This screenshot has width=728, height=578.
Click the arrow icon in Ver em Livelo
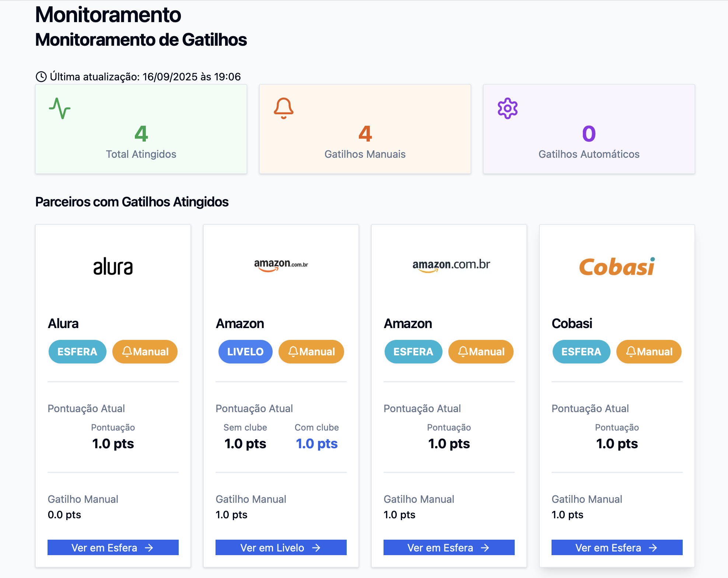coord(316,548)
